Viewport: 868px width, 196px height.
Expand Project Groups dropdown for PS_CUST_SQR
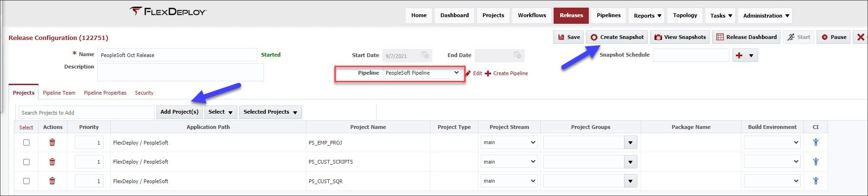click(x=630, y=181)
